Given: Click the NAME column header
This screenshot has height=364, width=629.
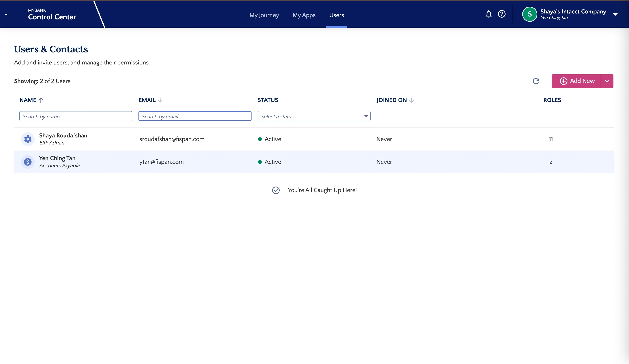Looking at the screenshot, I should click(x=28, y=100).
